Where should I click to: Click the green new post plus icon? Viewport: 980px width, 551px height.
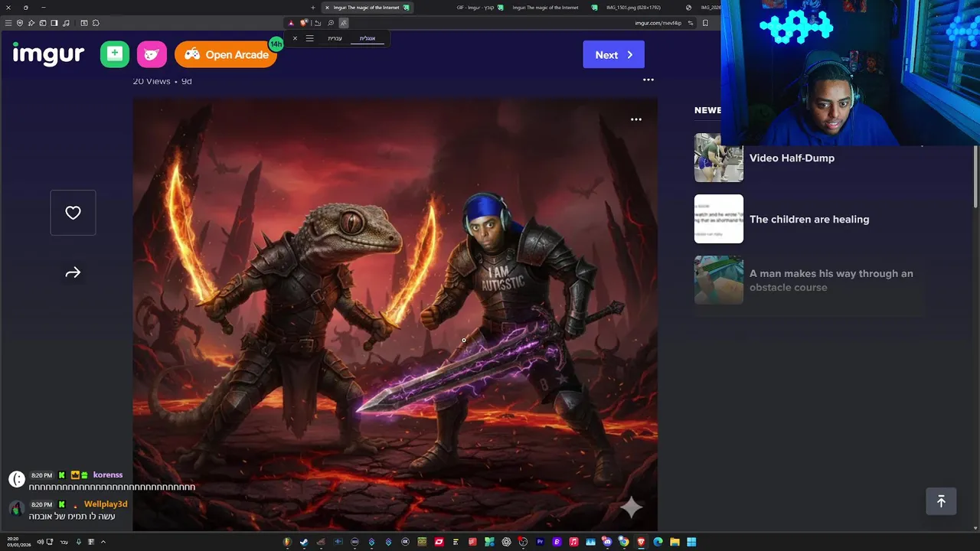115,54
